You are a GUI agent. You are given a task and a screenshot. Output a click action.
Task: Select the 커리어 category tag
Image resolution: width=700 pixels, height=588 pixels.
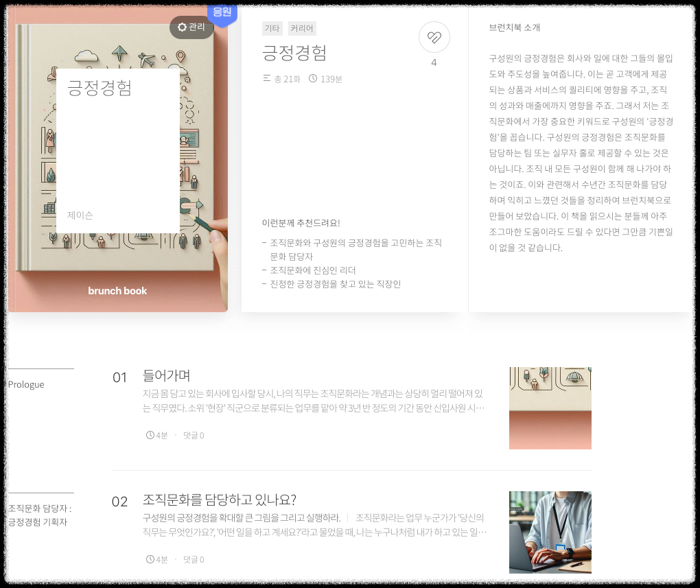pyautogui.click(x=301, y=28)
